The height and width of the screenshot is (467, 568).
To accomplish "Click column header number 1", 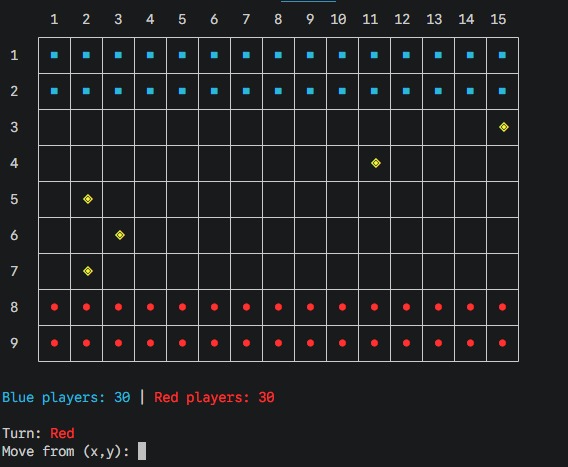I will point(54,19).
